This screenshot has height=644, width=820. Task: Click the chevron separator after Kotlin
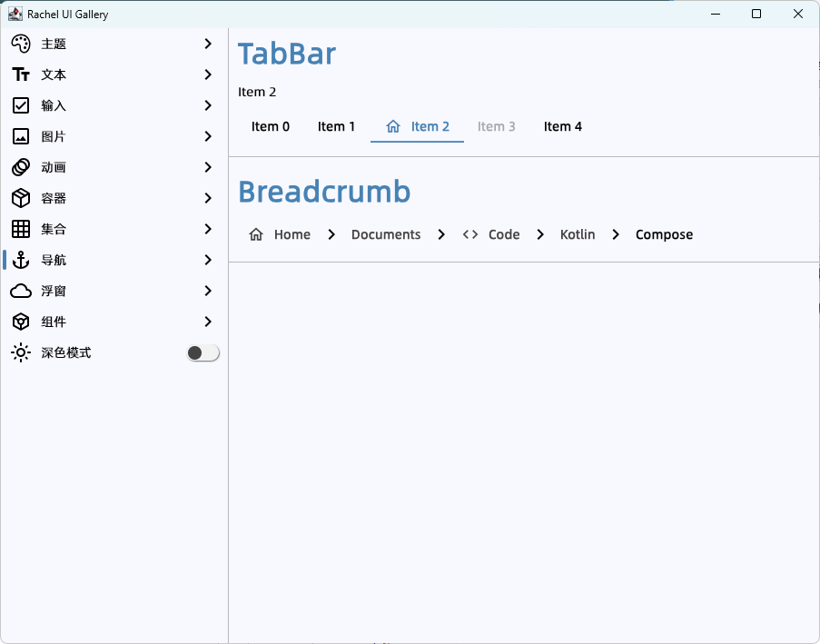pos(616,234)
